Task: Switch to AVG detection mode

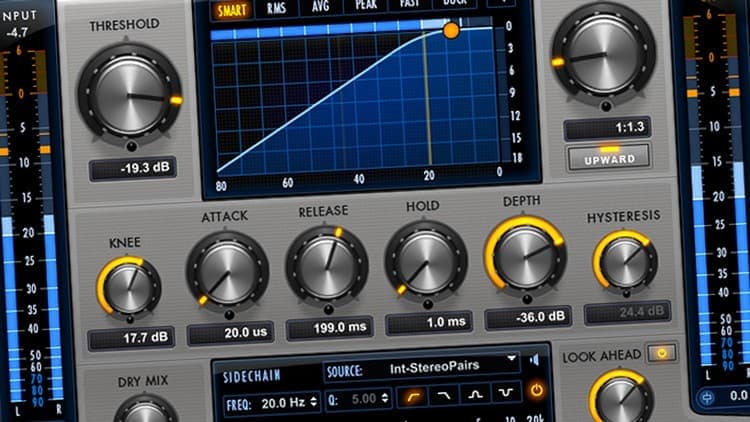Action: tap(320, 6)
